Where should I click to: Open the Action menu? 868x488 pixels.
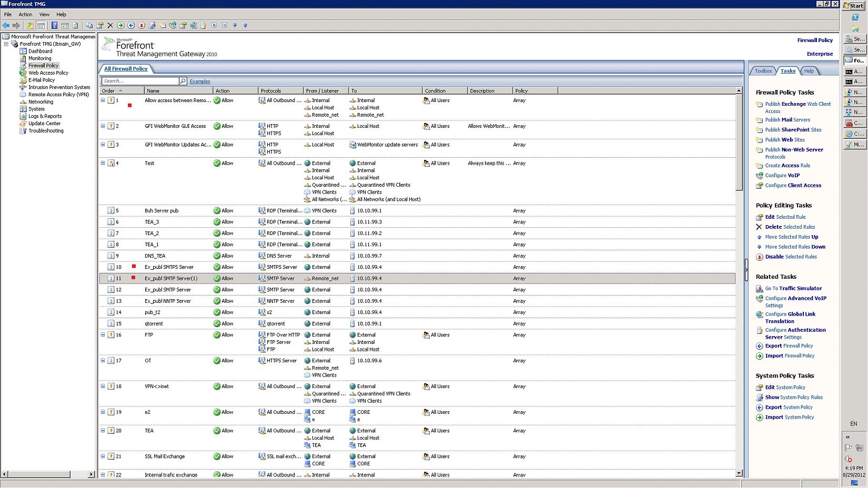point(25,14)
